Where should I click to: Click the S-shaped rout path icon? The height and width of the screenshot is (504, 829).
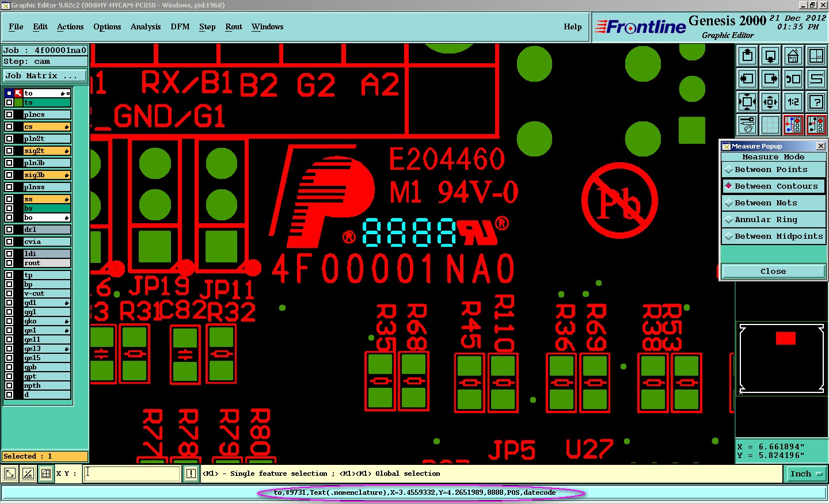click(x=816, y=79)
